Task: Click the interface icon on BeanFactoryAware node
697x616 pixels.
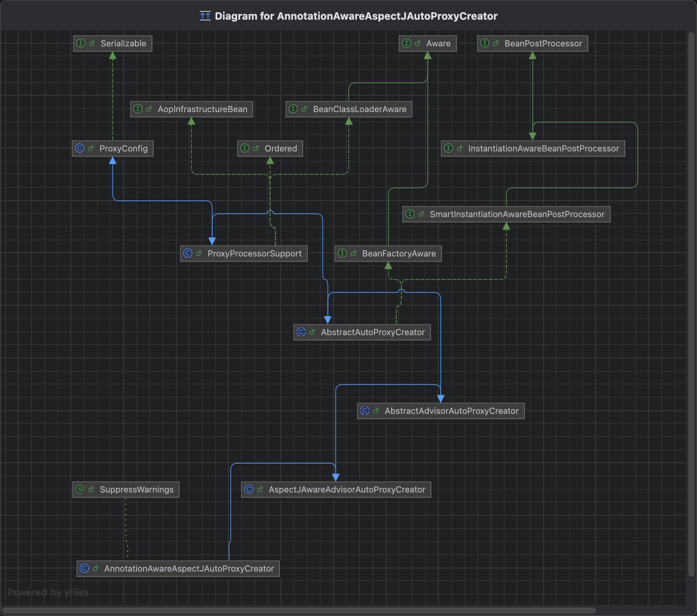Action: 342,253
